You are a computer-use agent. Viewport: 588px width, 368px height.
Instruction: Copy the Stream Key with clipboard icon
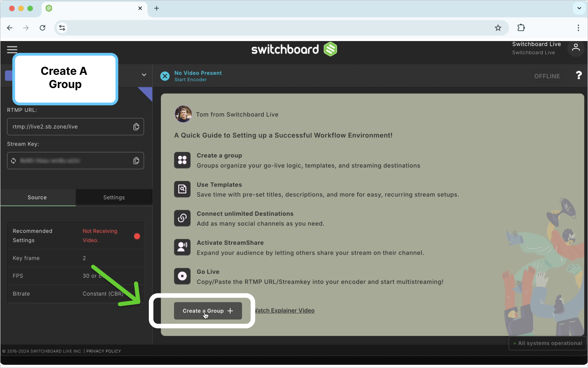pyautogui.click(x=136, y=161)
